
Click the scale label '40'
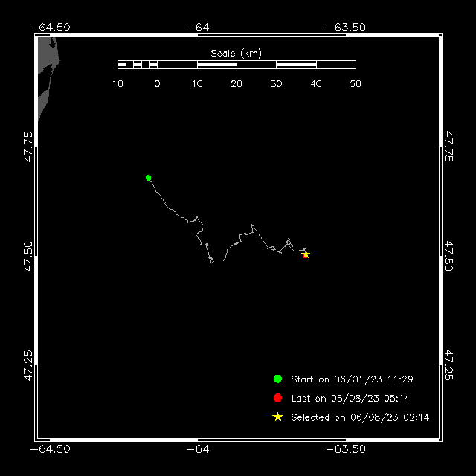[x=316, y=84]
